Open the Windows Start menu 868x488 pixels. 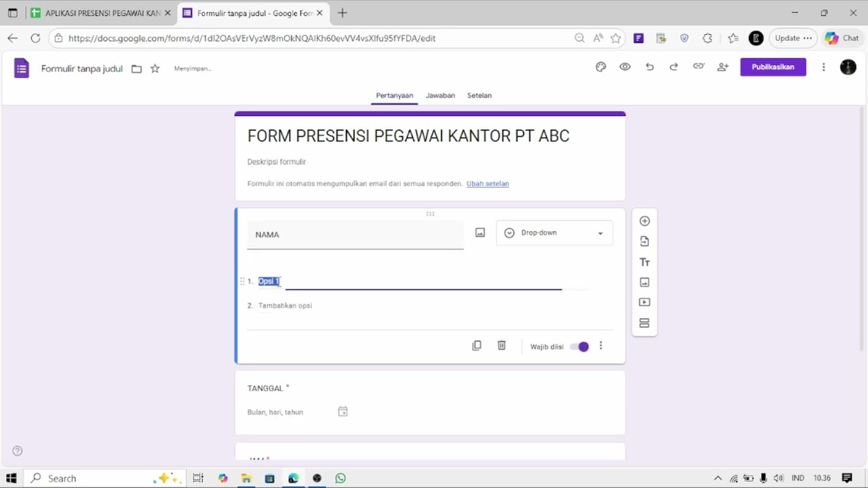tap(11, 478)
